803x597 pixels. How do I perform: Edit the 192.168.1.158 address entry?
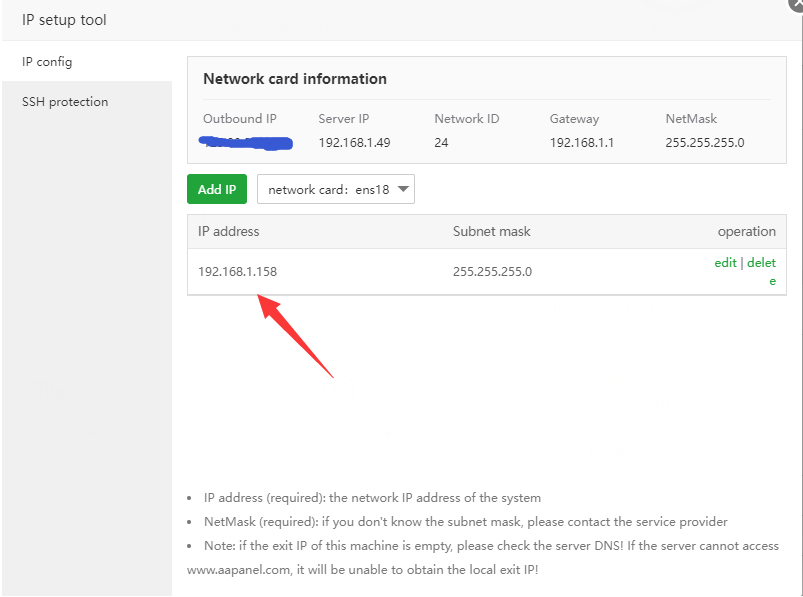[725, 263]
